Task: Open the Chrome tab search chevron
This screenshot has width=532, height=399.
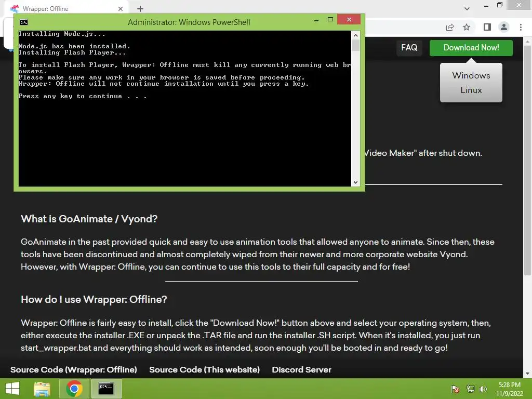Action: 467,9
